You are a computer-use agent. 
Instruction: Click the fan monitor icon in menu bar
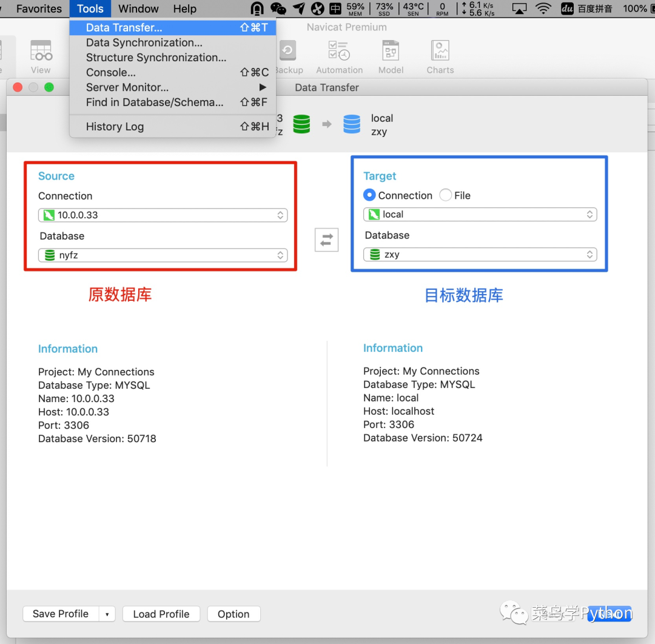317,8
